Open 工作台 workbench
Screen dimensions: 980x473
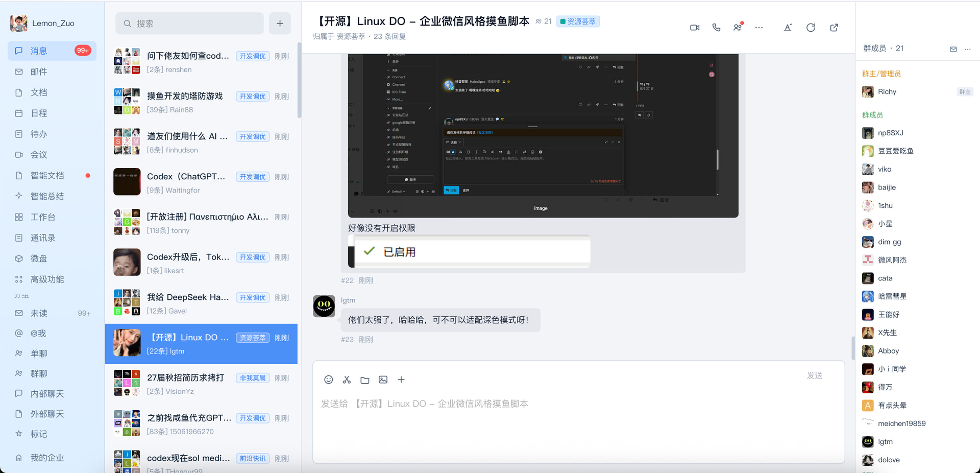point(52,217)
